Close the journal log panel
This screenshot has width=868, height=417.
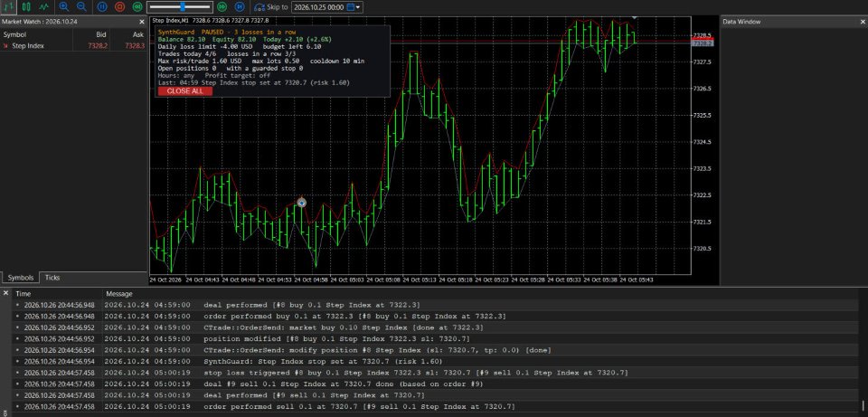click(x=5, y=292)
